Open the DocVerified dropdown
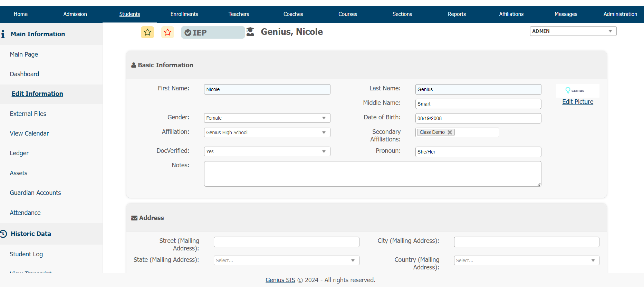Image resolution: width=644 pixels, height=287 pixels. [x=267, y=151]
